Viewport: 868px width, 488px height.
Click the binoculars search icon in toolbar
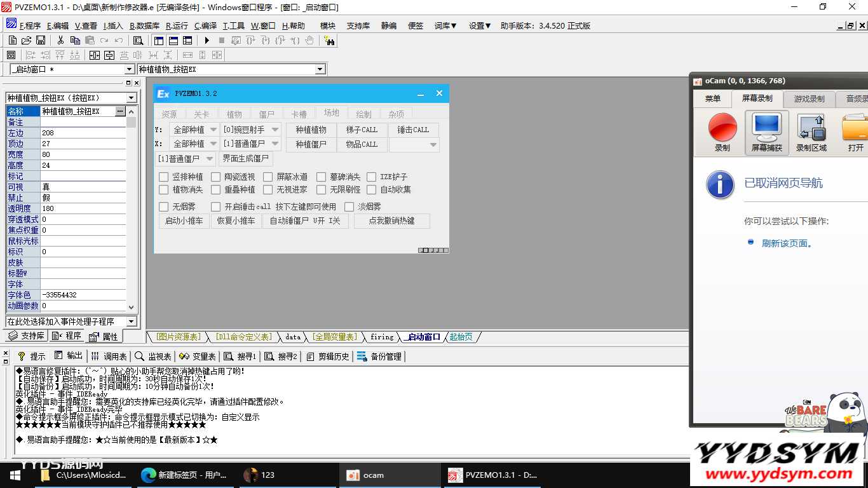pos(329,41)
